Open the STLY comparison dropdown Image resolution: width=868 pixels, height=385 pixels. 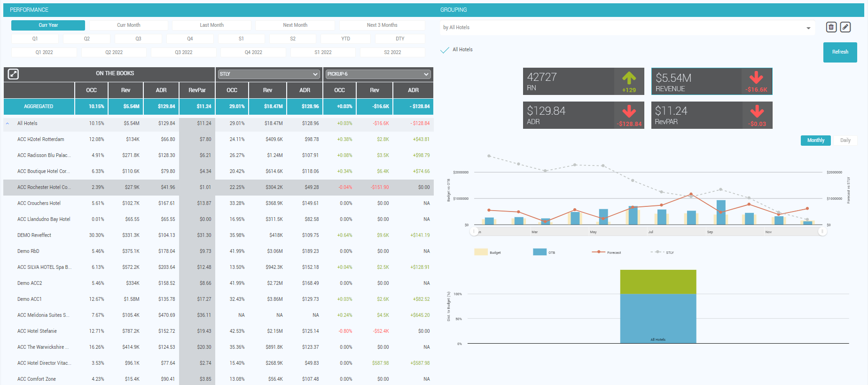click(x=269, y=74)
